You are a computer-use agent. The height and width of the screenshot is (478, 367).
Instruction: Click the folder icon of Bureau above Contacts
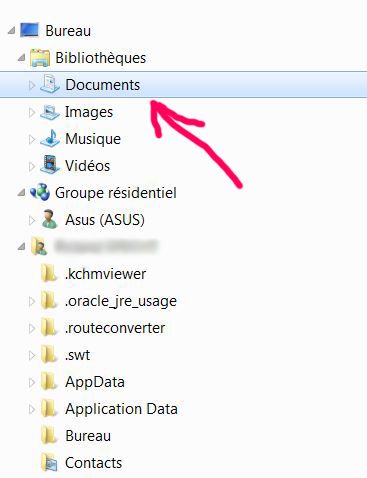click(49, 435)
